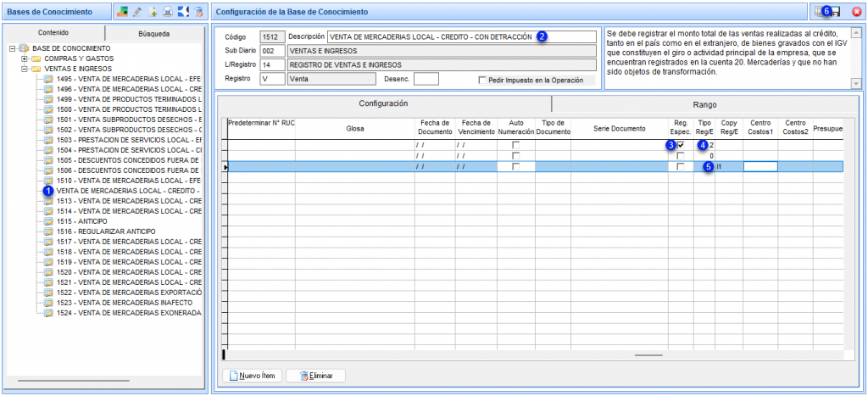Click the Desenc. input field

point(426,79)
